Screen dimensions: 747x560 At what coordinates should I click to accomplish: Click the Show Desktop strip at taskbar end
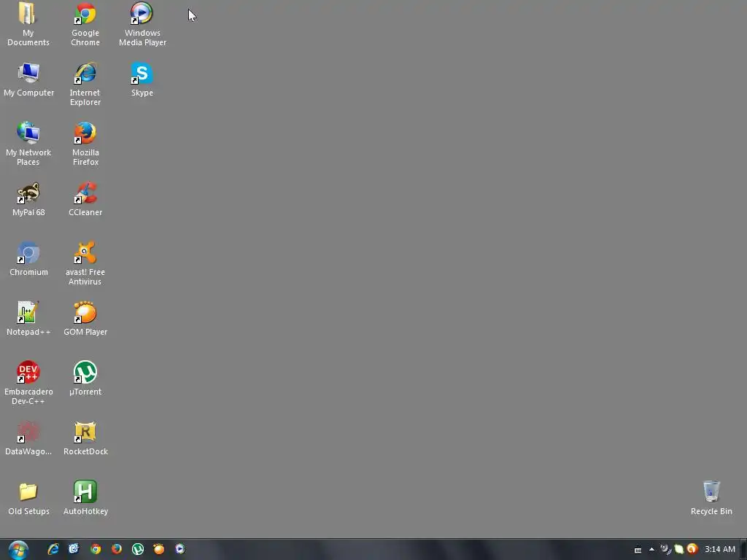click(743, 550)
